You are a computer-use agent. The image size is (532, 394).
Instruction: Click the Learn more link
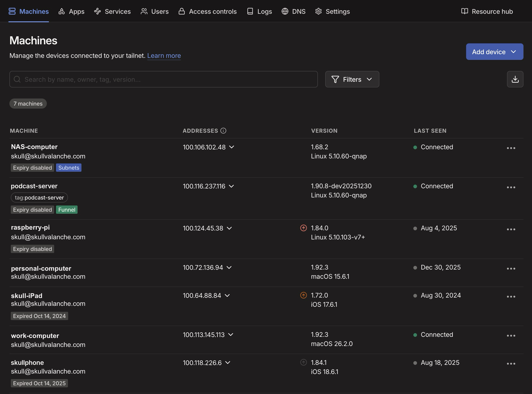point(164,56)
